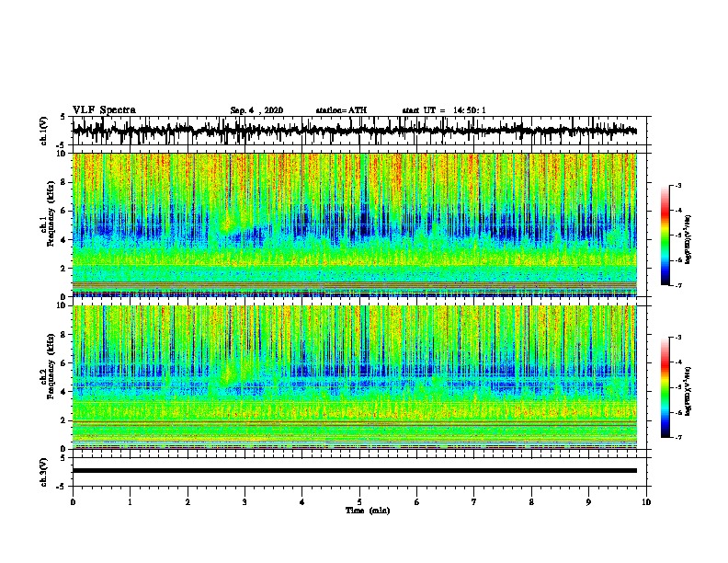
Task: Click the time axis tick label '3'
Action: tap(245, 501)
